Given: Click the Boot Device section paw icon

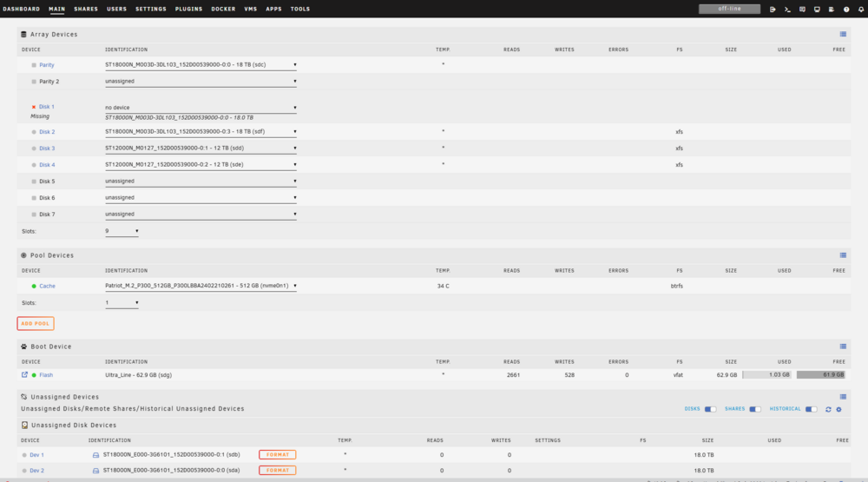Looking at the screenshot, I should pyautogui.click(x=23, y=347).
